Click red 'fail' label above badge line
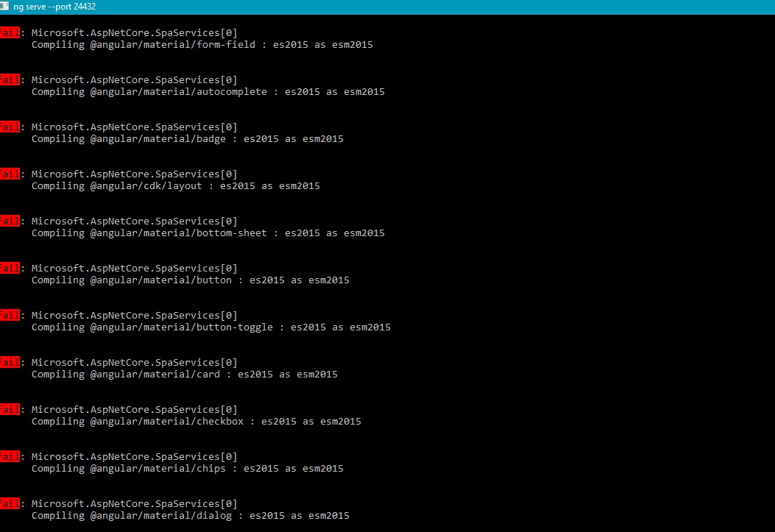This screenshot has height=532, width=775. [10, 127]
